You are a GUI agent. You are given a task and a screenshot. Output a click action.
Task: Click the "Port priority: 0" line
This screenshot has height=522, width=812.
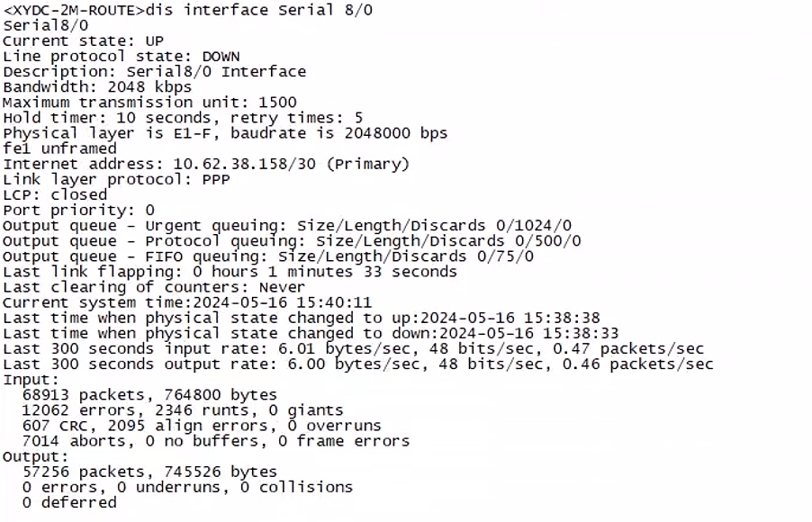click(78, 210)
